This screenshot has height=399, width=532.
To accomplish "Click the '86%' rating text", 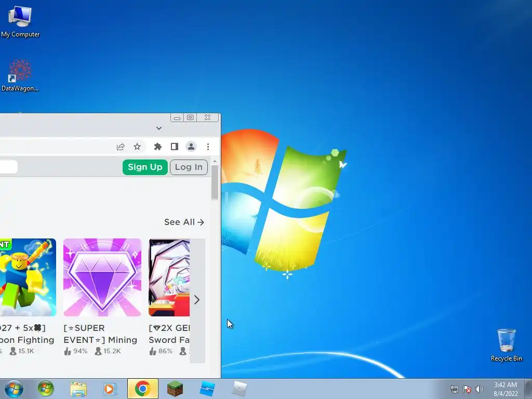I will coord(165,351).
